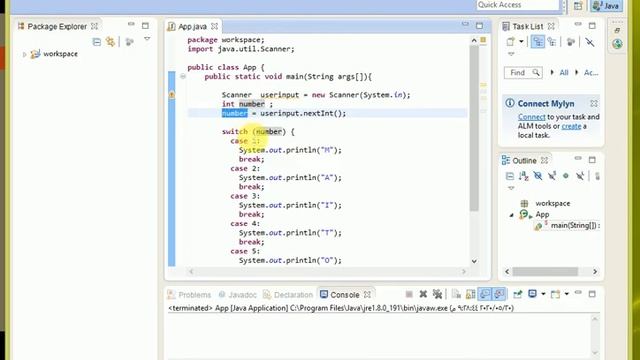Screen dimensions: 640x360
Task: Open the Declaration tab
Action: coord(289,295)
